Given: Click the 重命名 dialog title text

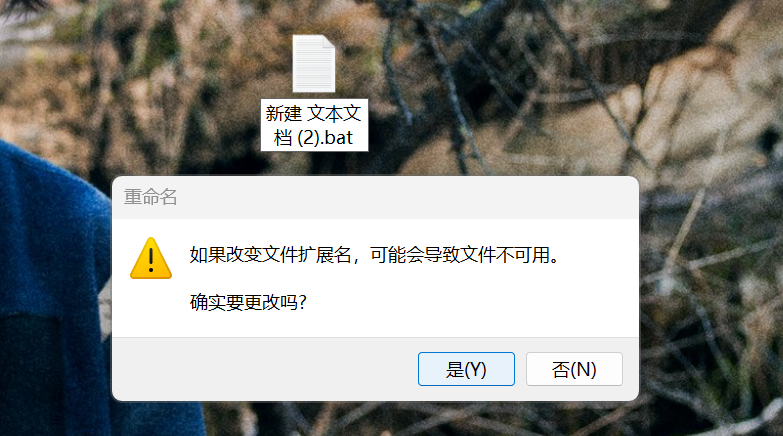Looking at the screenshot, I should click(150, 197).
